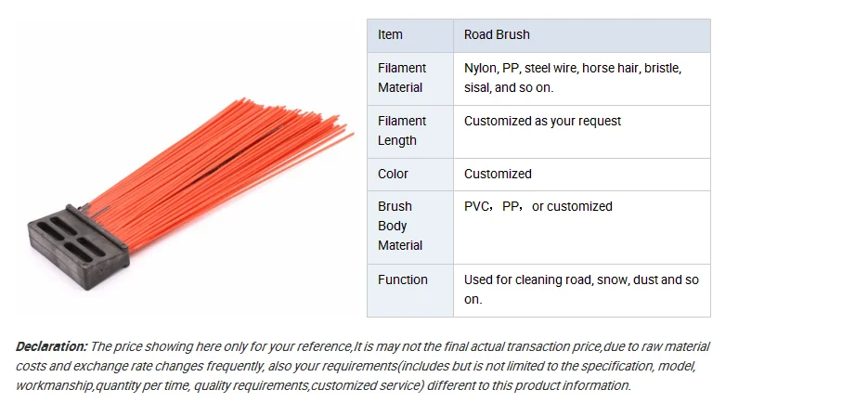Select the 'Filament Material' label cell

click(x=402, y=78)
